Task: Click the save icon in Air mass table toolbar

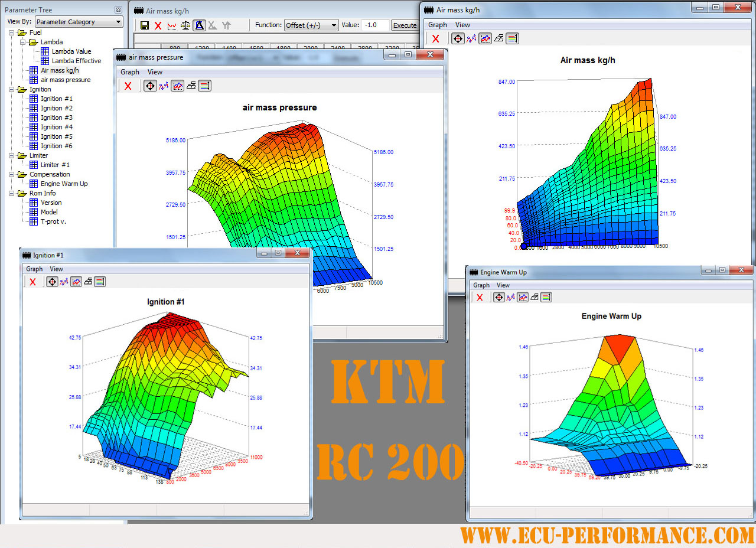Action: [x=145, y=25]
